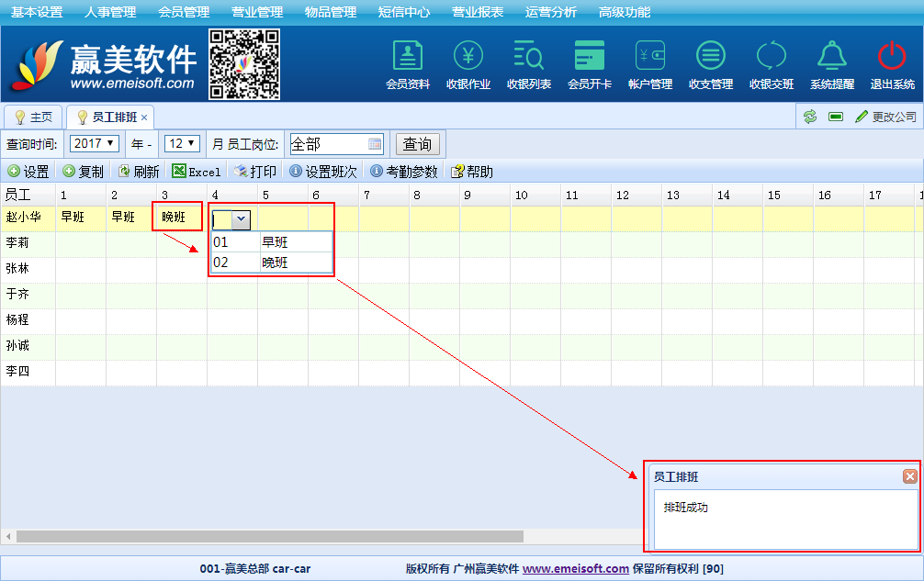
Task: Open the www.emeisoft.com footer link
Action: (x=575, y=568)
